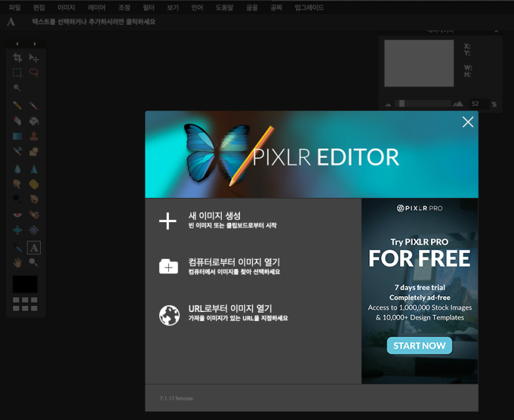
Task: Select the Sharpen cone tool
Action: tap(34, 169)
